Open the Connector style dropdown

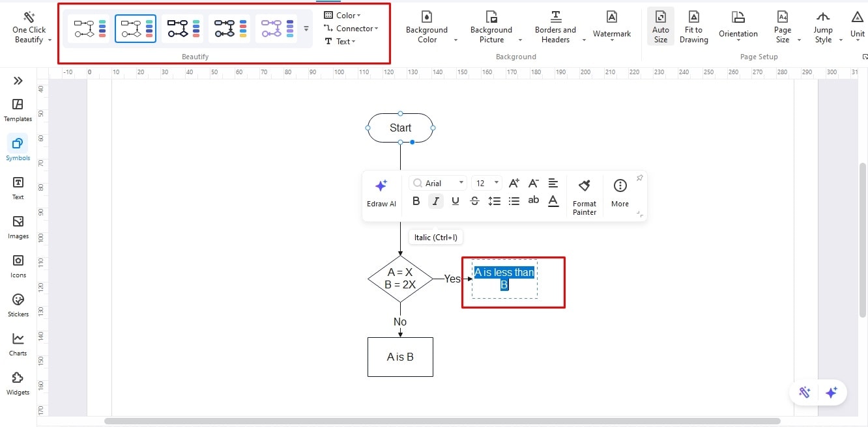pyautogui.click(x=351, y=28)
